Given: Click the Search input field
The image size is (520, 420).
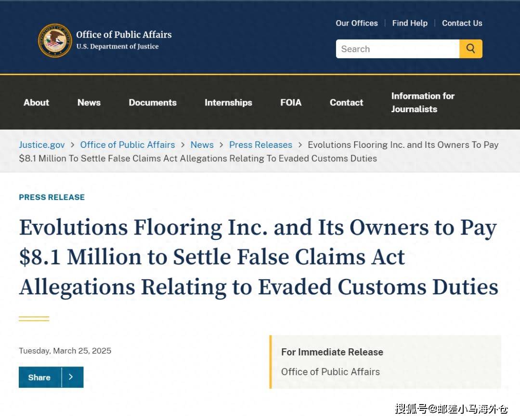Looking at the screenshot, I should [397, 49].
